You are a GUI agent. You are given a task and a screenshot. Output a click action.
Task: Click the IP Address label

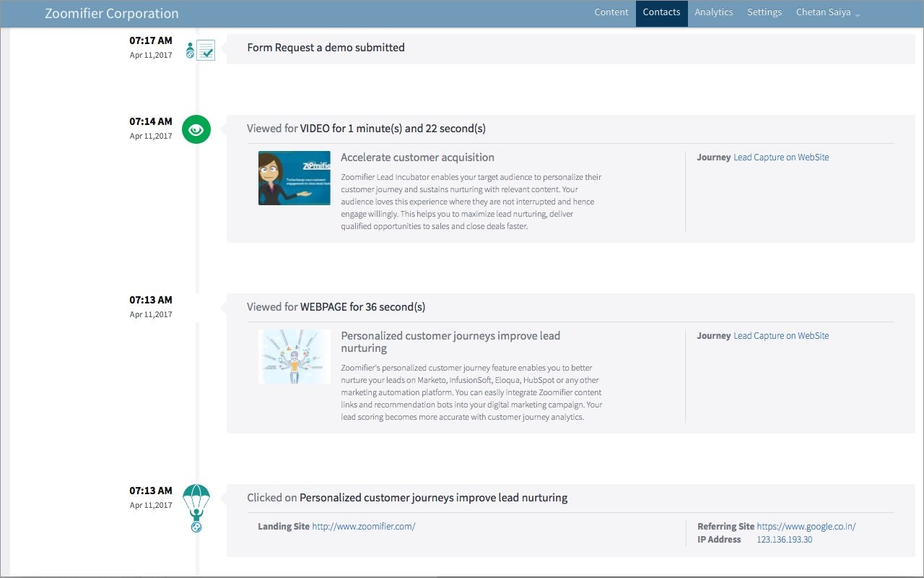[719, 540]
